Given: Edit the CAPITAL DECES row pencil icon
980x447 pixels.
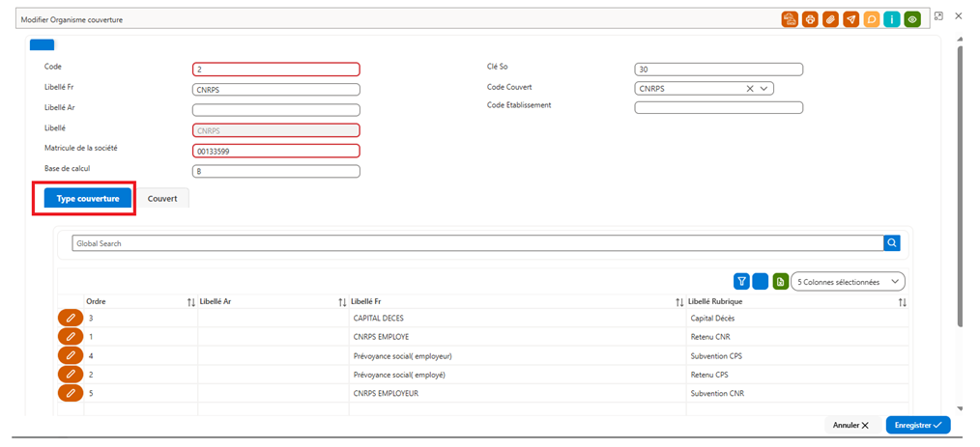Looking at the screenshot, I should coord(71,318).
